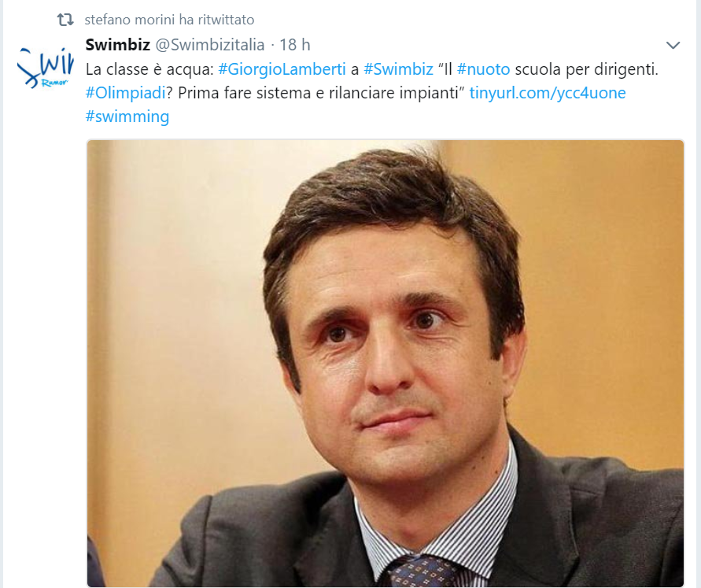The height and width of the screenshot is (588, 701).
Task: Click the "Rumor" word in Swimbiz logo
Action: point(54,83)
